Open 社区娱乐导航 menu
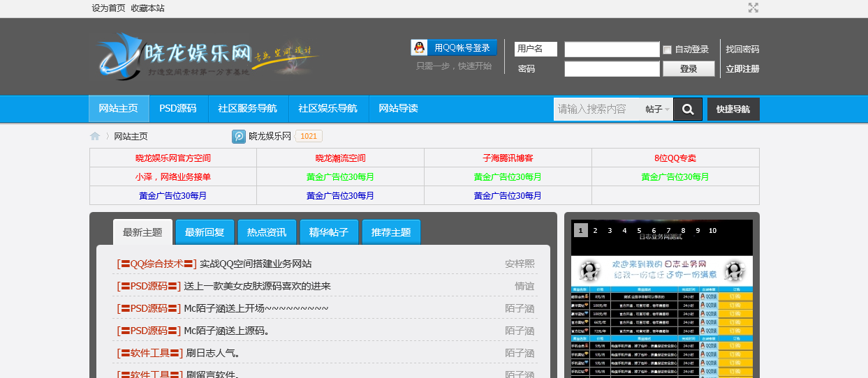 click(x=328, y=109)
